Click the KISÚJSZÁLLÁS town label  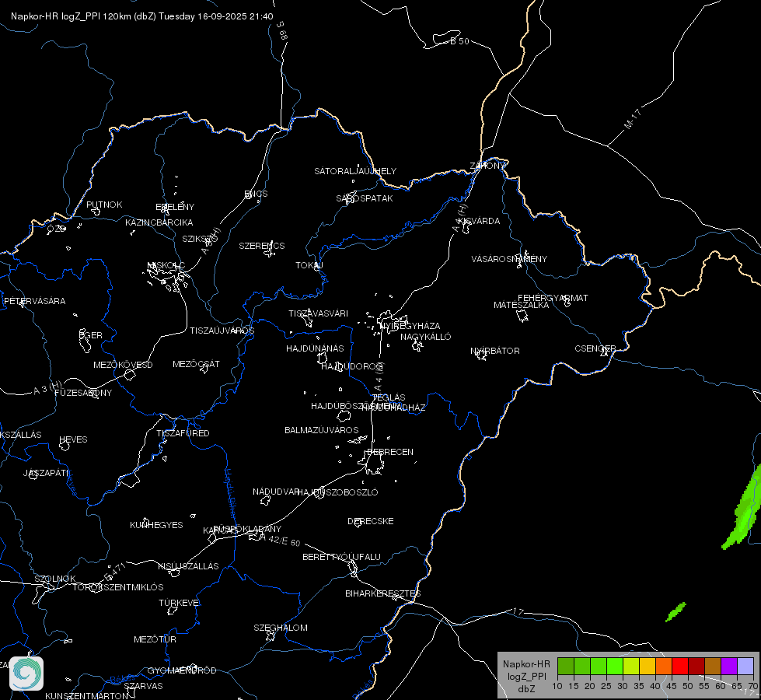pyautogui.click(x=188, y=566)
